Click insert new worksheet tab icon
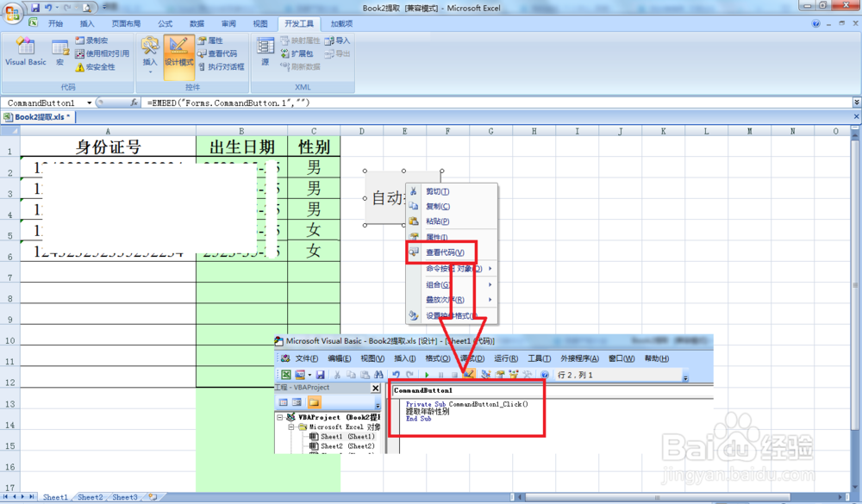 tap(153, 497)
